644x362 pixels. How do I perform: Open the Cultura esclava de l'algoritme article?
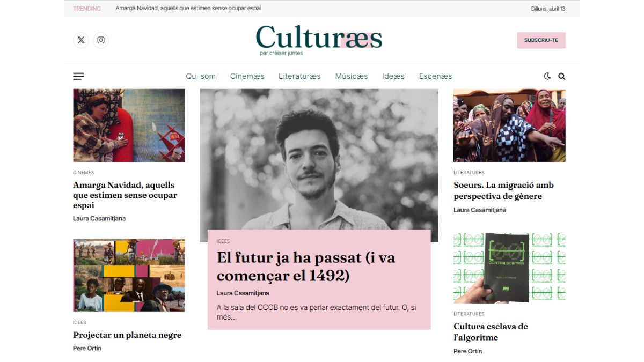(x=491, y=332)
